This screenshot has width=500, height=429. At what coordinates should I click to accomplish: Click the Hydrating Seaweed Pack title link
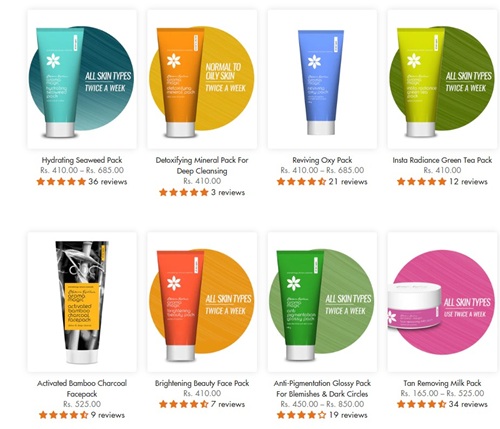(82, 160)
